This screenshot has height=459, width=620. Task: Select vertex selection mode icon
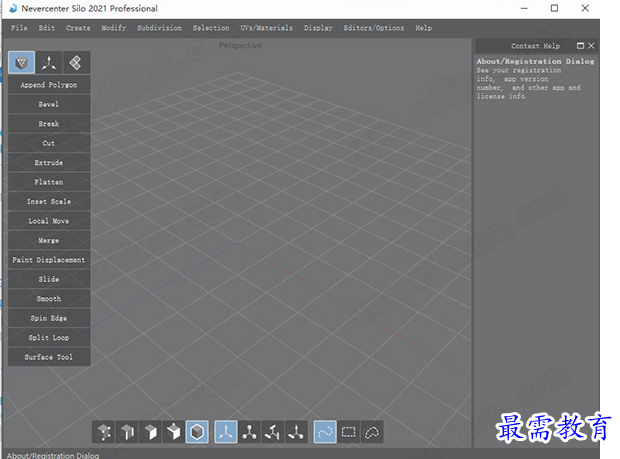[x=104, y=432]
